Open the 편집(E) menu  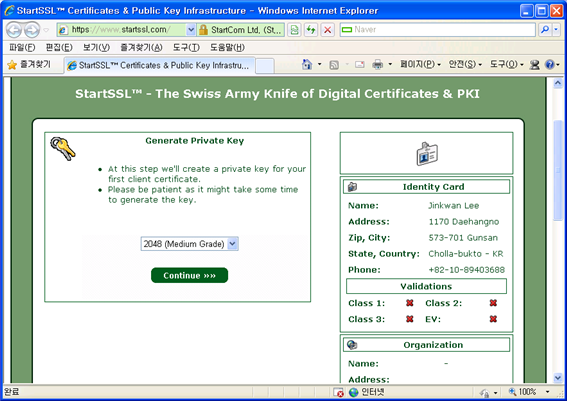[59, 47]
